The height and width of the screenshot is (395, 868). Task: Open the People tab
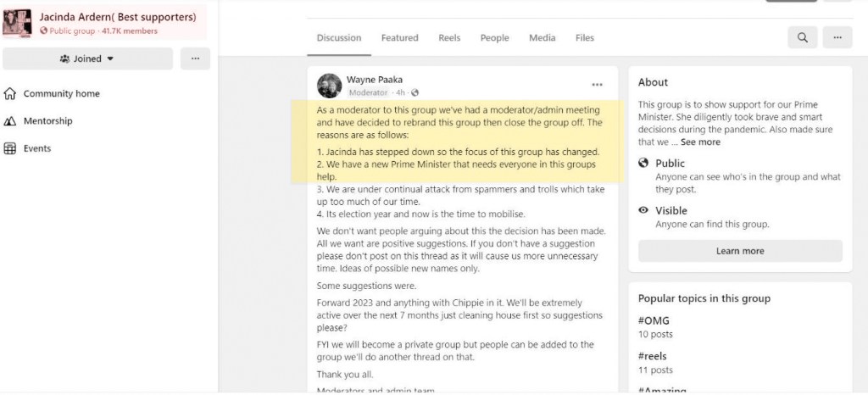coord(494,38)
